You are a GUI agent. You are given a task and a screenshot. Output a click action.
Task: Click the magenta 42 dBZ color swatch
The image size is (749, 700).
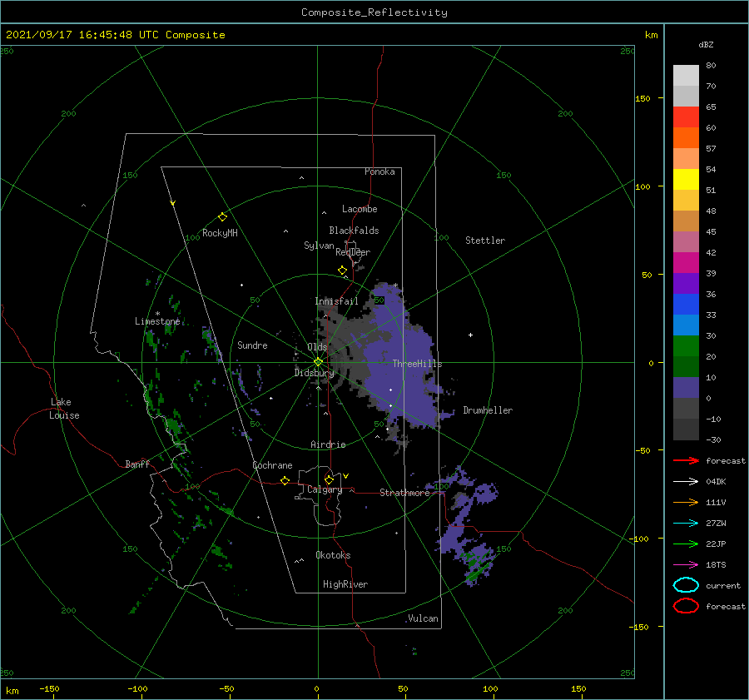(686, 262)
